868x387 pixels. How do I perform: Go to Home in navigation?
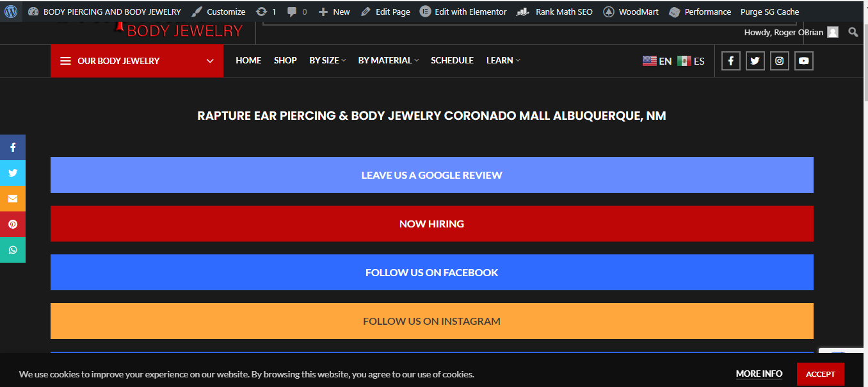pyautogui.click(x=248, y=60)
